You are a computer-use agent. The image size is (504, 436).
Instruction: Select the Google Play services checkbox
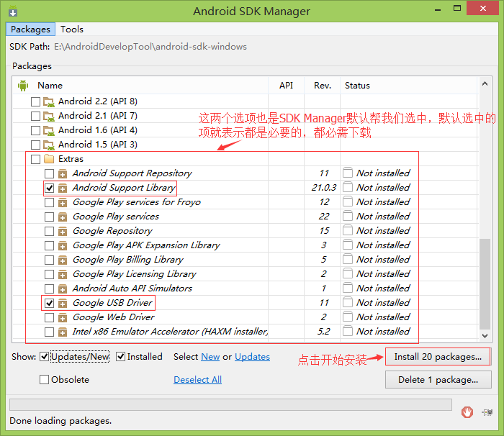coord(49,217)
